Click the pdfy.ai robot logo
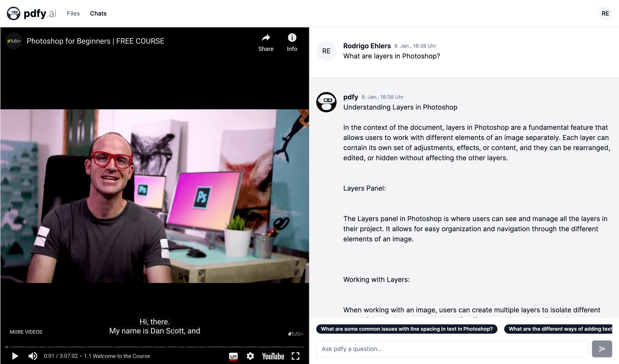 coord(13,13)
